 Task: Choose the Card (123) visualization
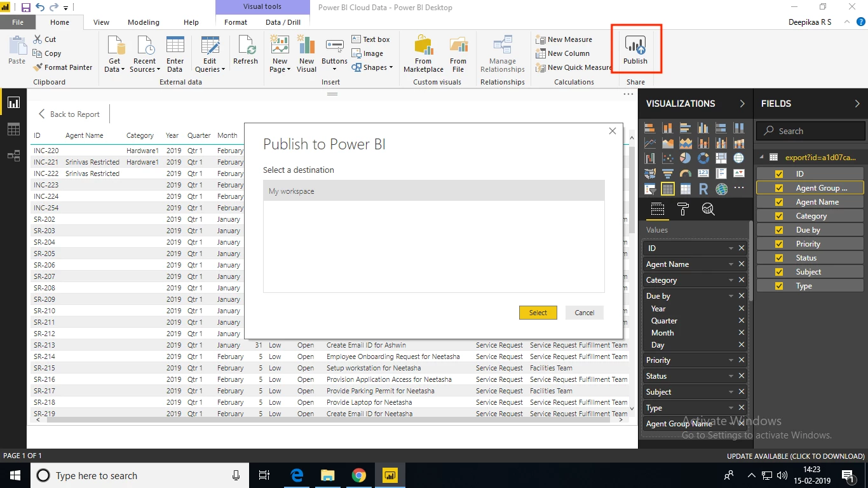click(x=703, y=173)
